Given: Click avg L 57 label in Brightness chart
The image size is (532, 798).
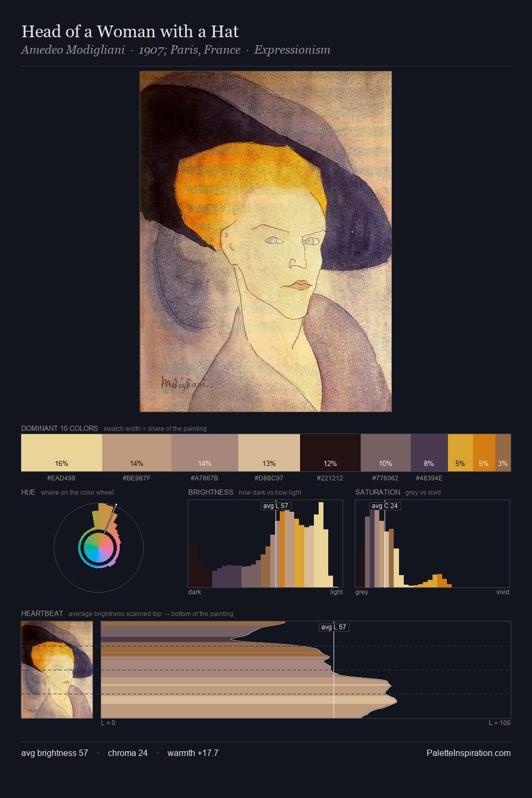Looking at the screenshot, I should (x=276, y=506).
